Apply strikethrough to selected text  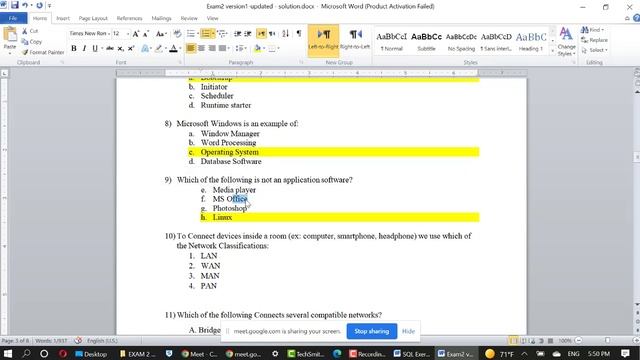click(x=109, y=48)
